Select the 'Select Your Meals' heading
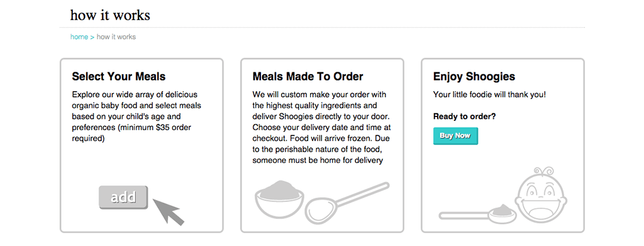 119,76
